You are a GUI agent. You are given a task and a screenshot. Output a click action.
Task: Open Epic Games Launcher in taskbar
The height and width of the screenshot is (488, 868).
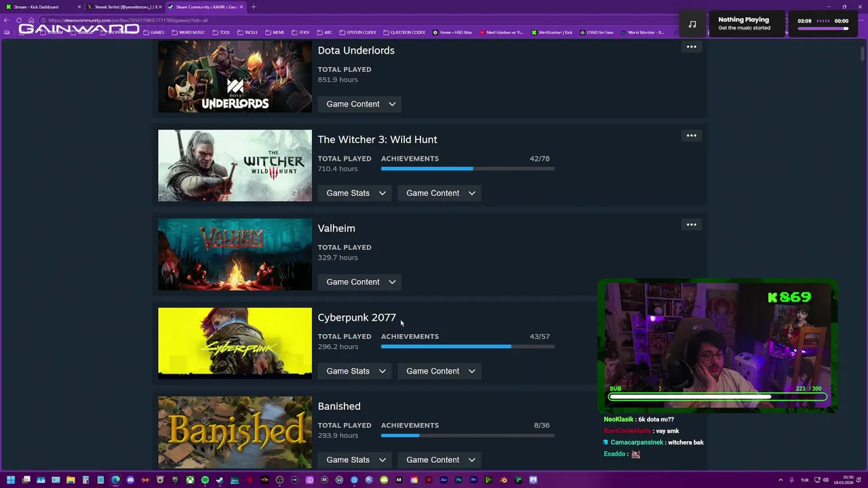pyautogui.click(x=175, y=480)
